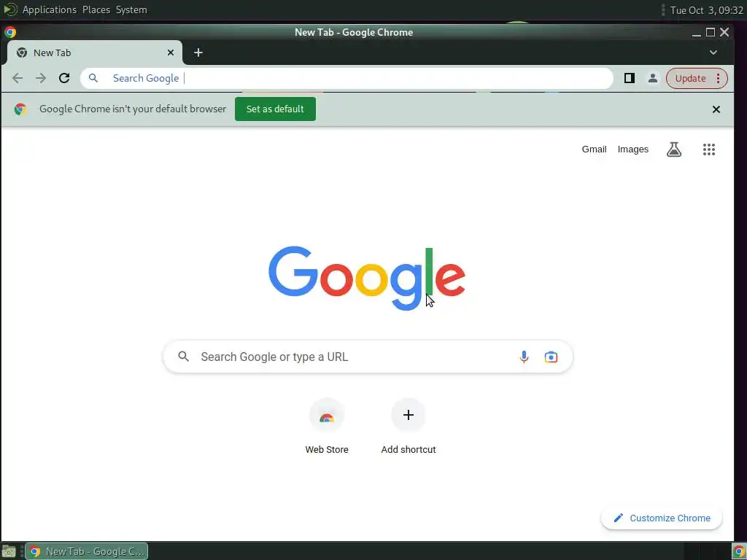Open the Google apps grid
This screenshot has width=747, height=560.
(x=709, y=149)
